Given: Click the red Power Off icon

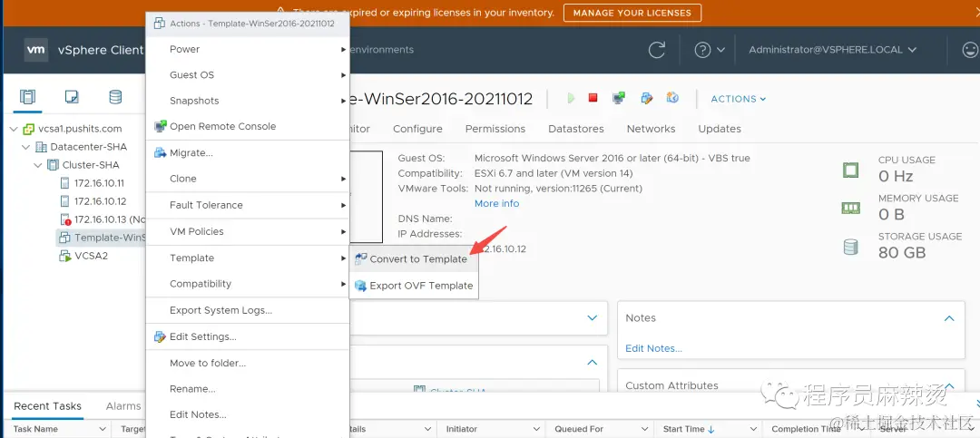Looking at the screenshot, I should click(593, 98).
